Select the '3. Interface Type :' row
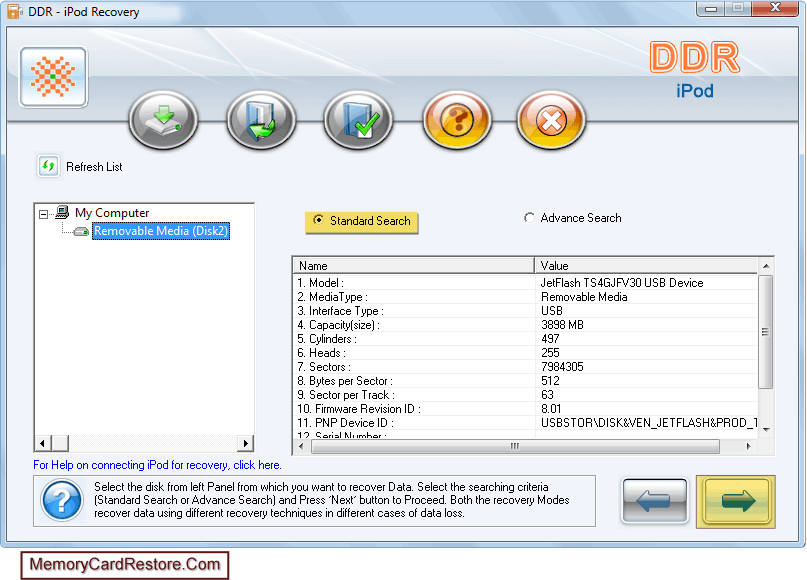807x580 pixels. click(525, 310)
